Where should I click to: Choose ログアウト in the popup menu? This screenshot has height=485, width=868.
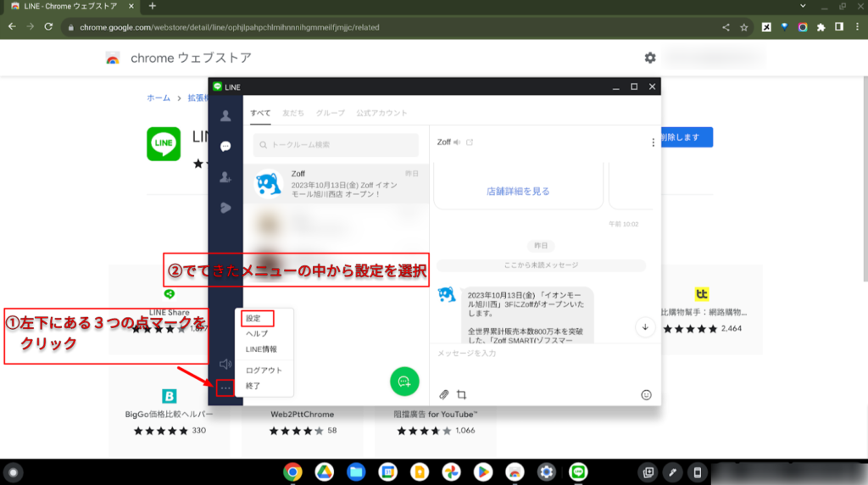(264, 371)
